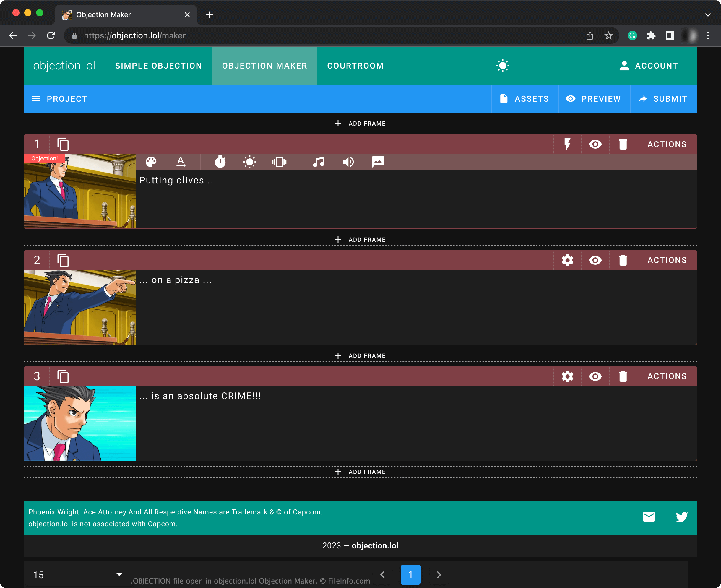Click the text formatting icon in frame 1
Image resolution: width=721 pixels, height=588 pixels.
(x=181, y=162)
